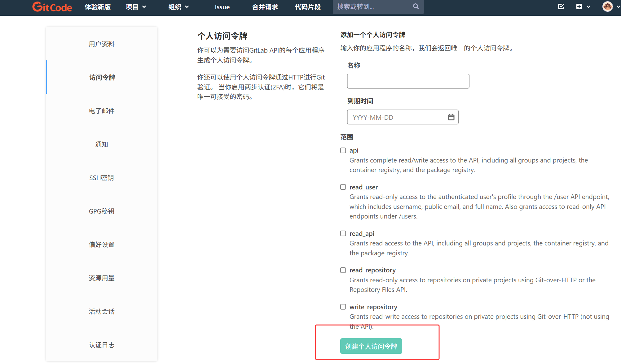Screen dimensions: 621x364
Task: Open the user avatar monkey icon
Action: 607,6
